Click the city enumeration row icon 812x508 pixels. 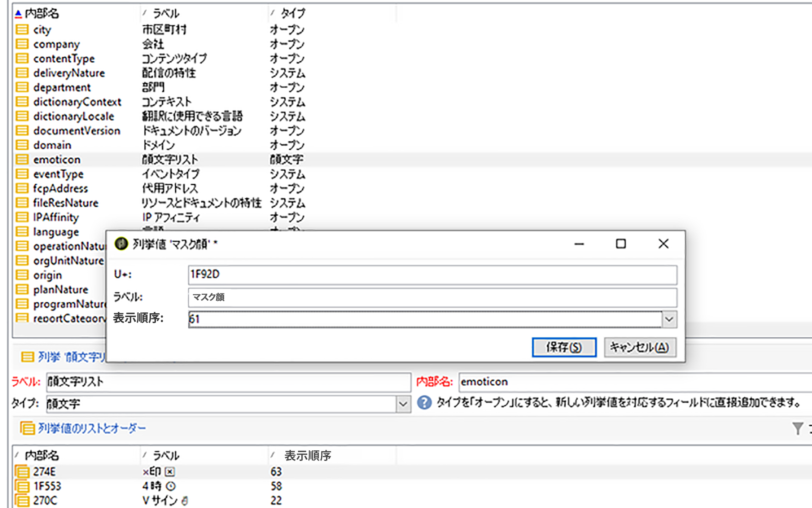(22, 30)
